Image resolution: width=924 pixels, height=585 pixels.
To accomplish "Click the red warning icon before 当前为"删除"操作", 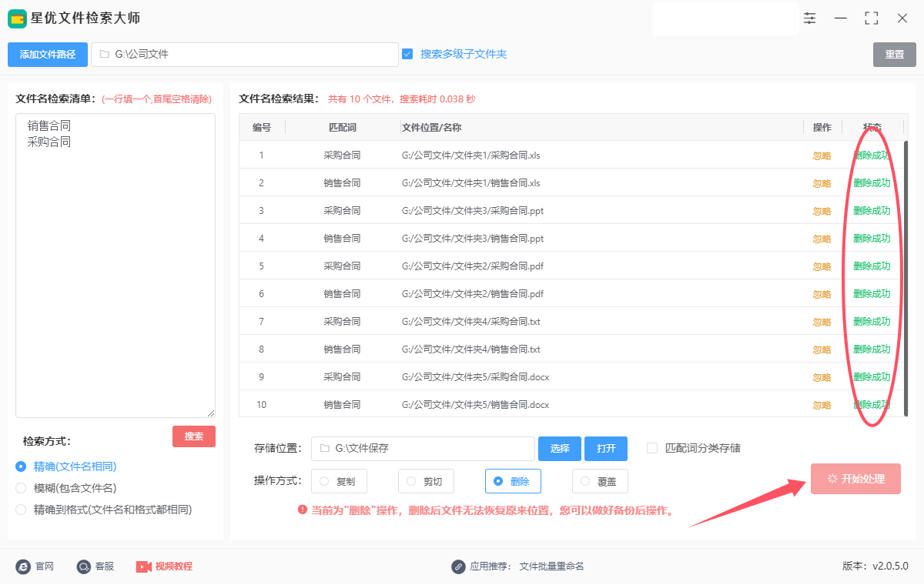I will pos(303,510).
